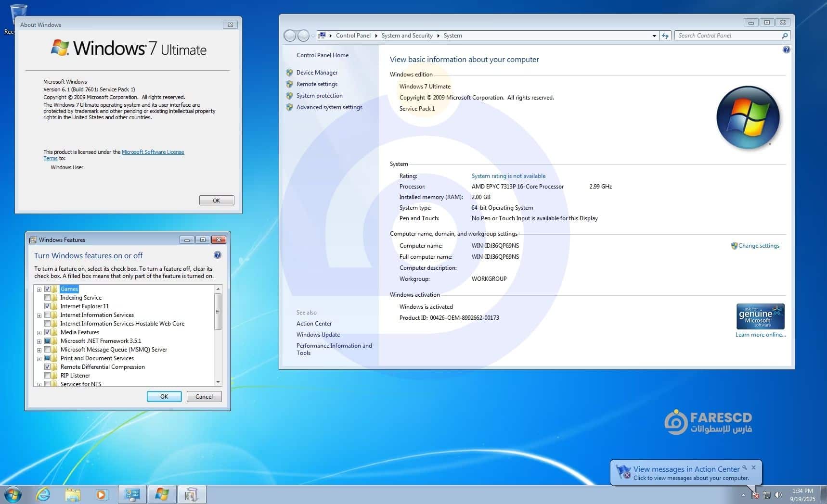Switch to the Windows Features taskbar button

[192, 494]
